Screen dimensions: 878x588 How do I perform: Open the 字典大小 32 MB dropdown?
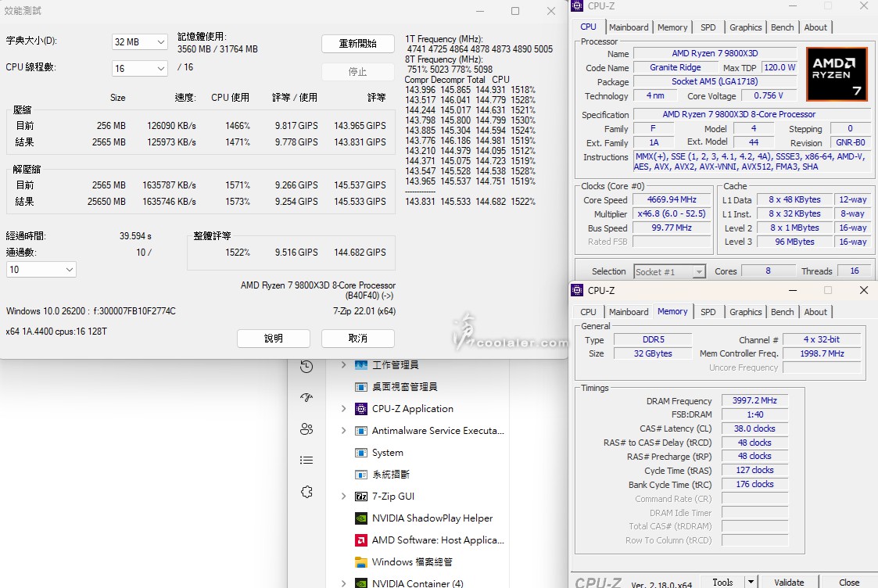(140, 42)
